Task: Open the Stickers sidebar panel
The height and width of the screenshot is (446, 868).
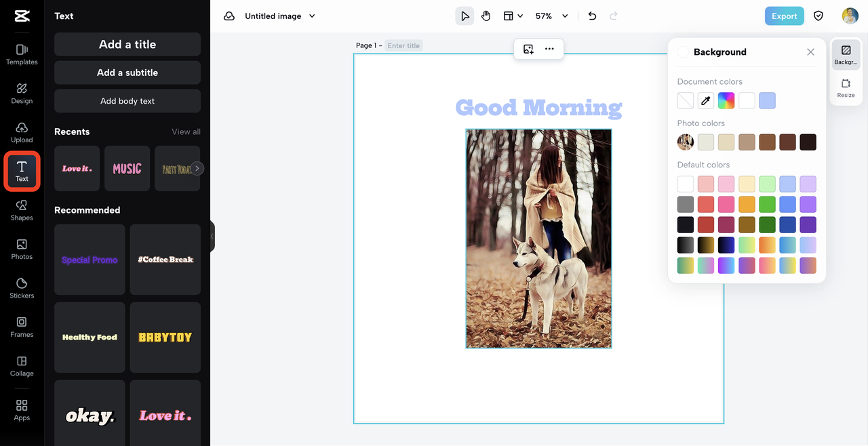Action: [x=22, y=288]
